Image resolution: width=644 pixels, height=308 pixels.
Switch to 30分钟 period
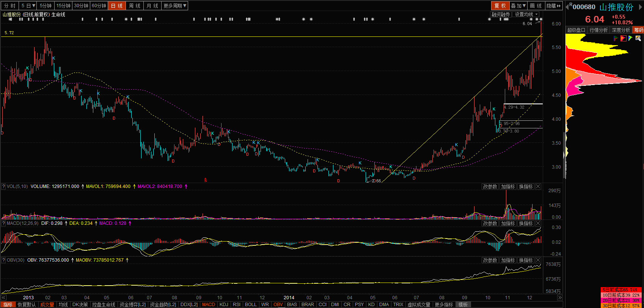coord(81,6)
